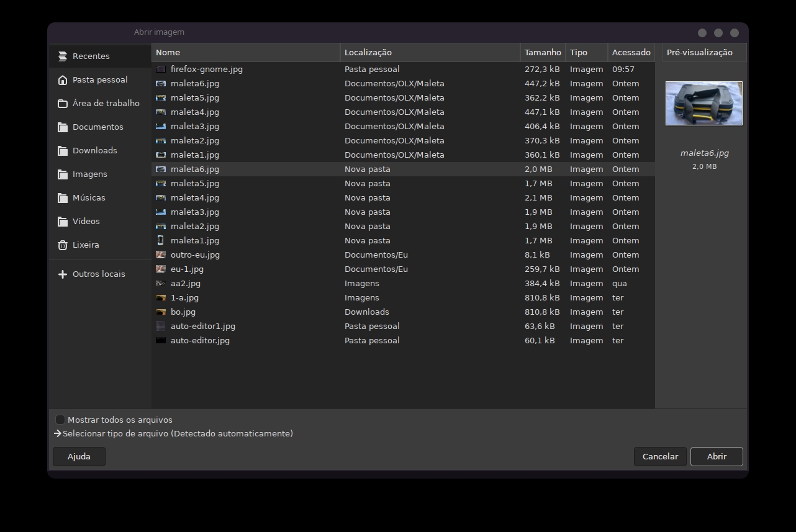
Task: Open the Imagens sidebar location
Action: 90,174
